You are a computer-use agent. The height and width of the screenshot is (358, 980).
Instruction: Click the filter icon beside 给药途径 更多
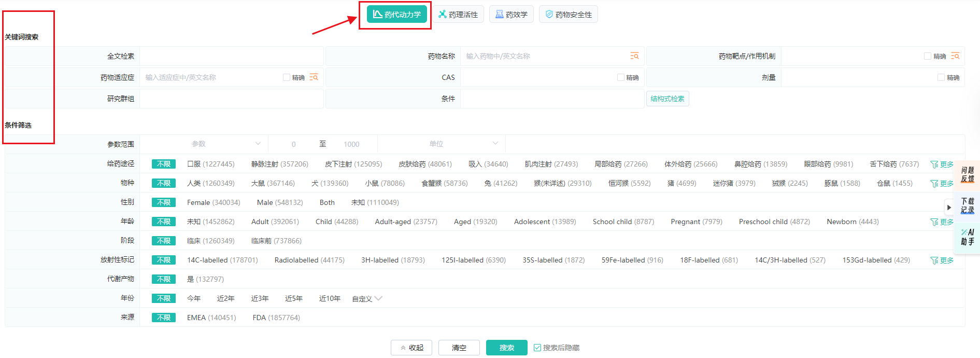click(x=934, y=164)
